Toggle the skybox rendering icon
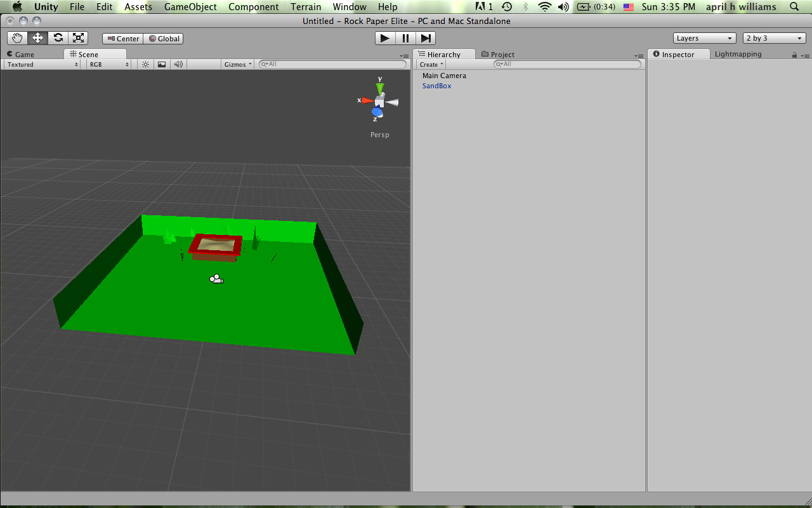Viewport: 812px width, 508px height. pos(161,64)
